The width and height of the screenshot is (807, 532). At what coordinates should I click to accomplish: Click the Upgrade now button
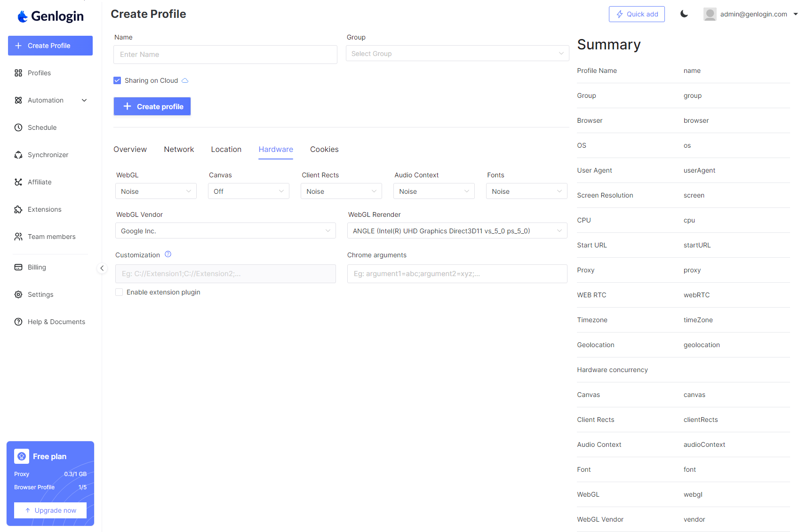(x=50, y=510)
